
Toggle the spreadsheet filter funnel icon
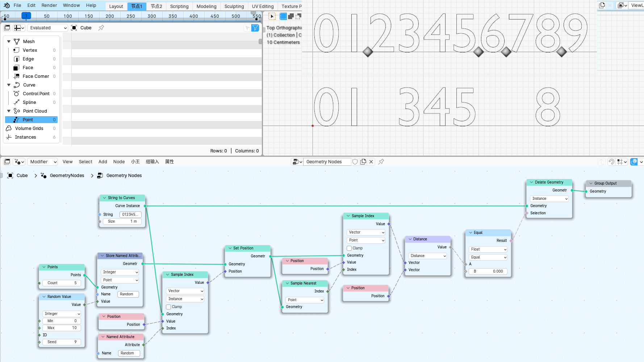pos(255,28)
